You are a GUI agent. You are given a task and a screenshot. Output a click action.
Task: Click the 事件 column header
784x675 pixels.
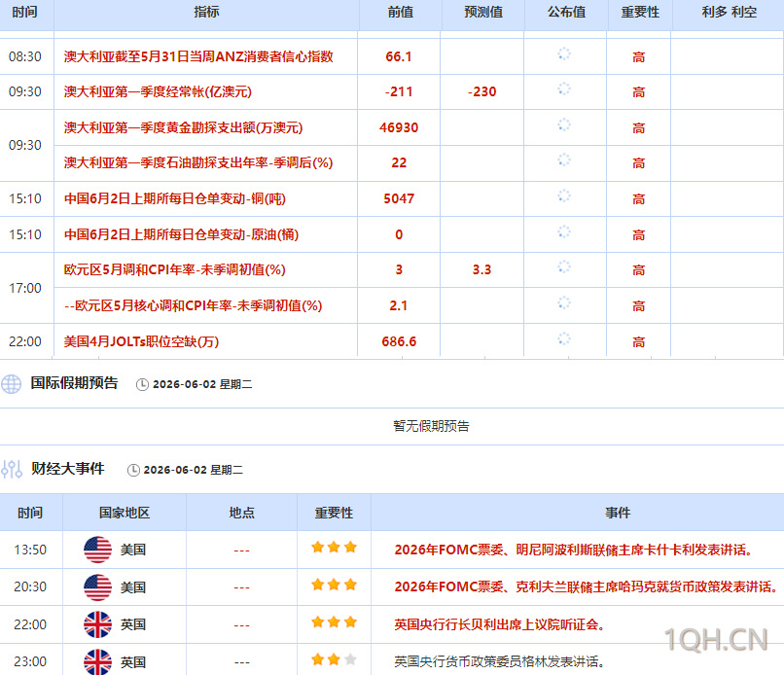pyautogui.click(x=618, y=513)
